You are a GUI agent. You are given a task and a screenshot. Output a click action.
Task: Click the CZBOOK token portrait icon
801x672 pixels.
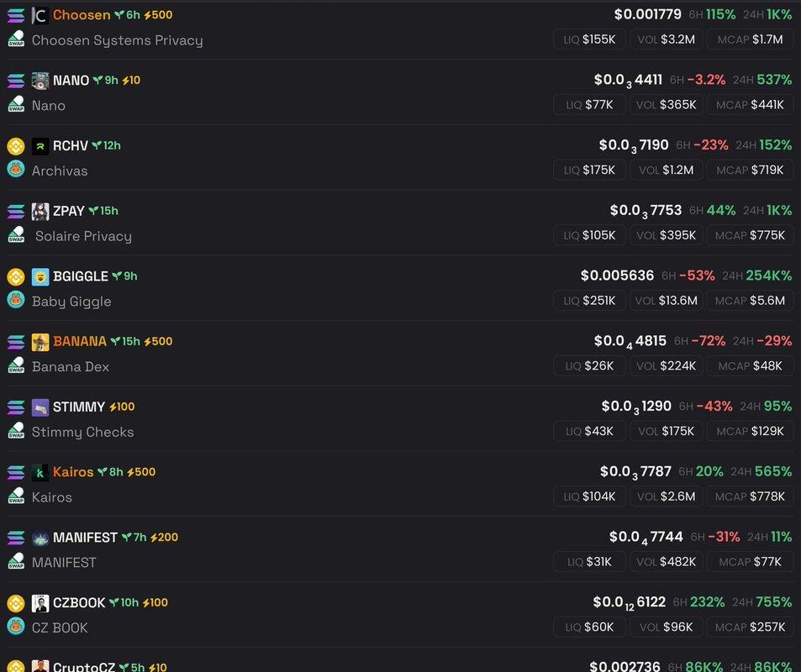coord(40,603)
